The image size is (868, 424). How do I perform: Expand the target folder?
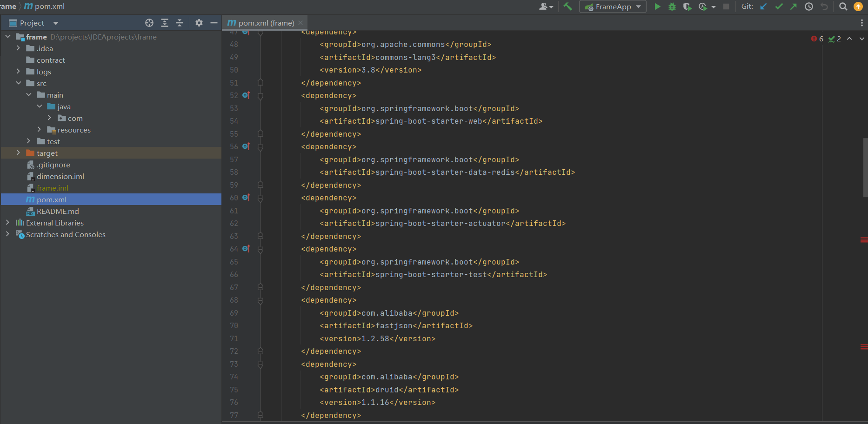[x=18, y=152]
